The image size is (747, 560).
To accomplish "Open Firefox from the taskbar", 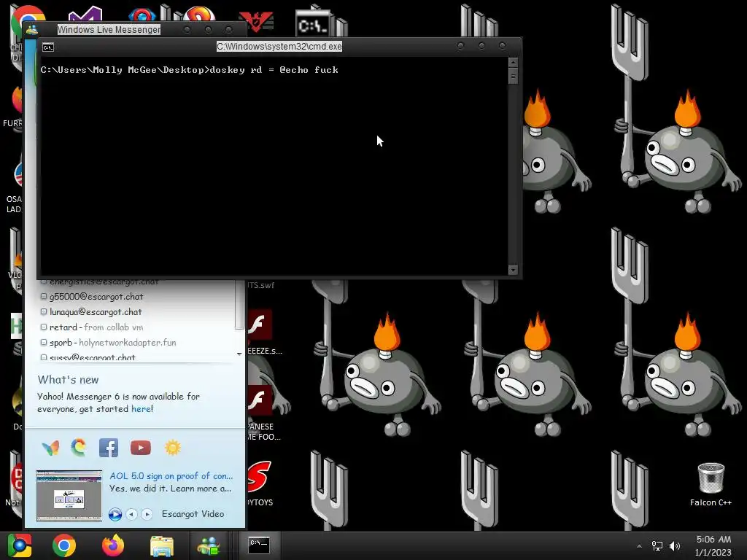I will [113, 545].
